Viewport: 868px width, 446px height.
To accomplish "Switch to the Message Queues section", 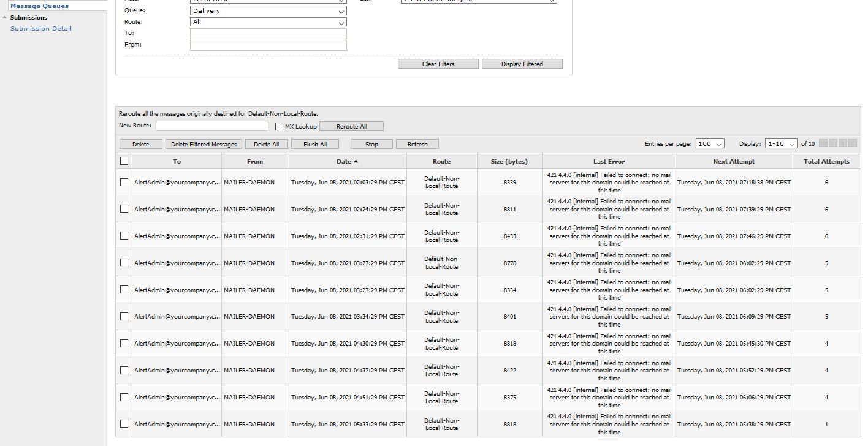I will 40,5.
